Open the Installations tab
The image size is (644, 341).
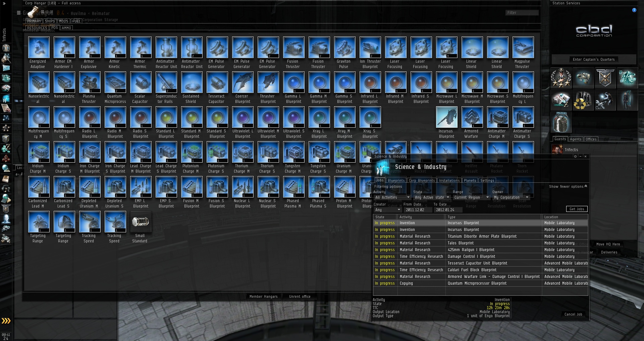point(449,180)
